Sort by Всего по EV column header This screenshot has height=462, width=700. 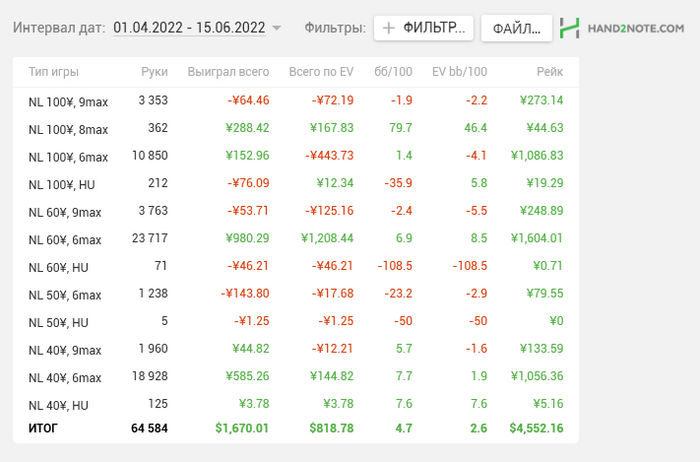tap(321, 72)
